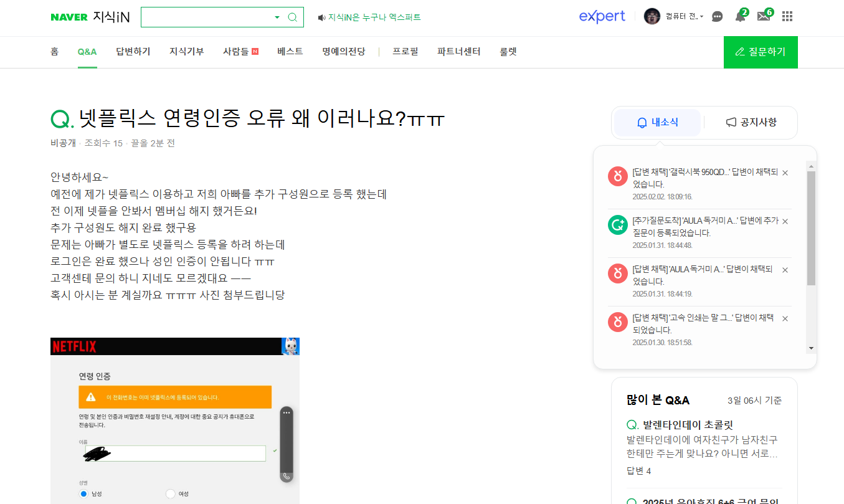Click the notification list scrollbar thumb

click(811, 228)
